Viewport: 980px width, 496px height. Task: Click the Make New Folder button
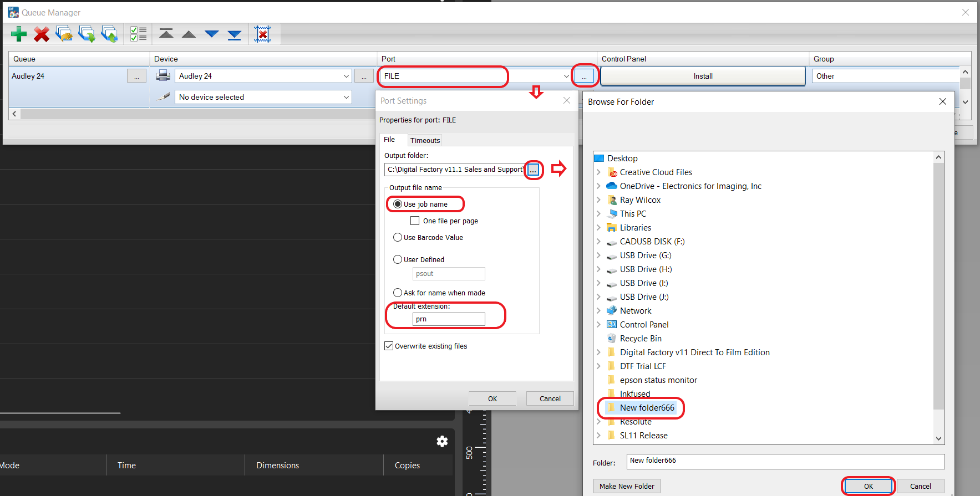click(x=627, y=486)
